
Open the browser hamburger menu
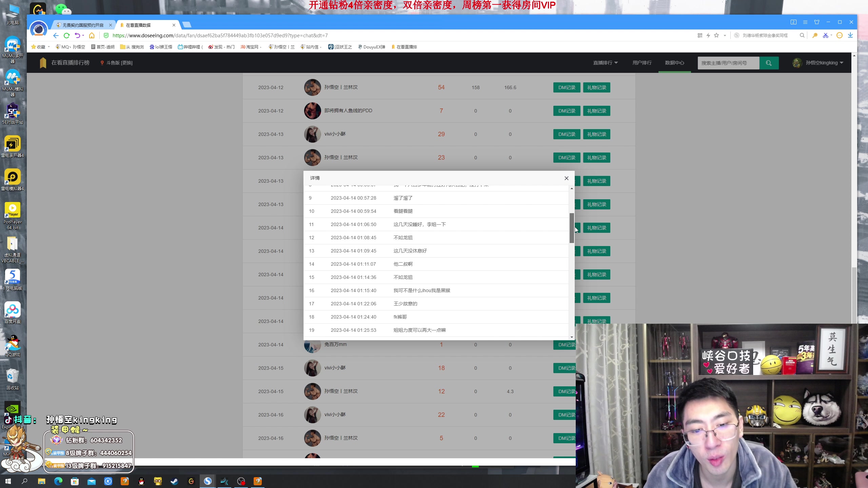point(805,22)
